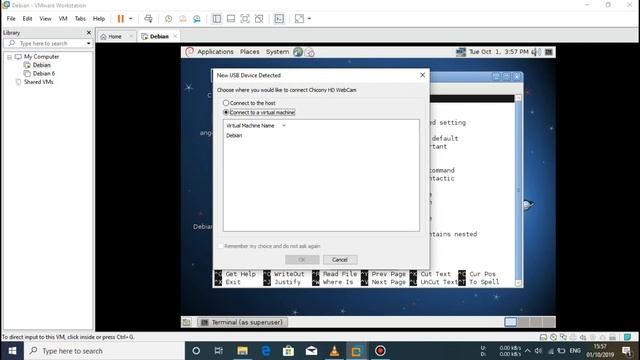The width and height of the screenshot is (640, 360).
Task: Click the hard disk status icon in VMware status bar
Action: click(543, 337)
